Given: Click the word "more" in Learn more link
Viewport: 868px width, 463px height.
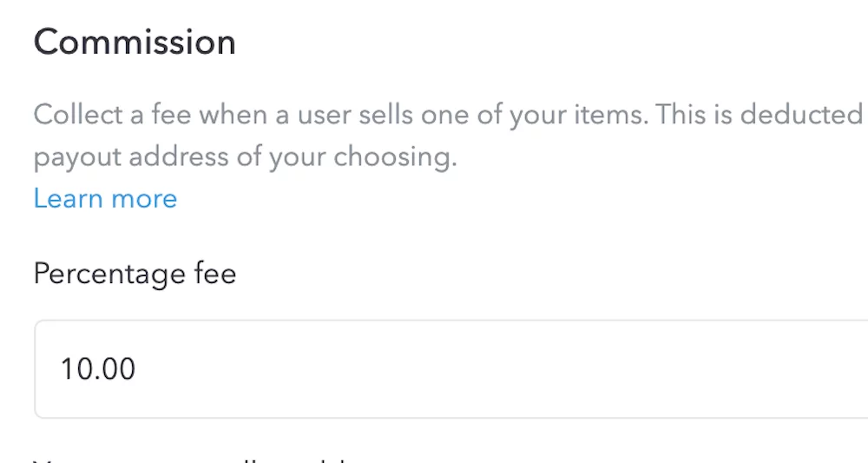Looking at the screenshot, I should [144, 199].
